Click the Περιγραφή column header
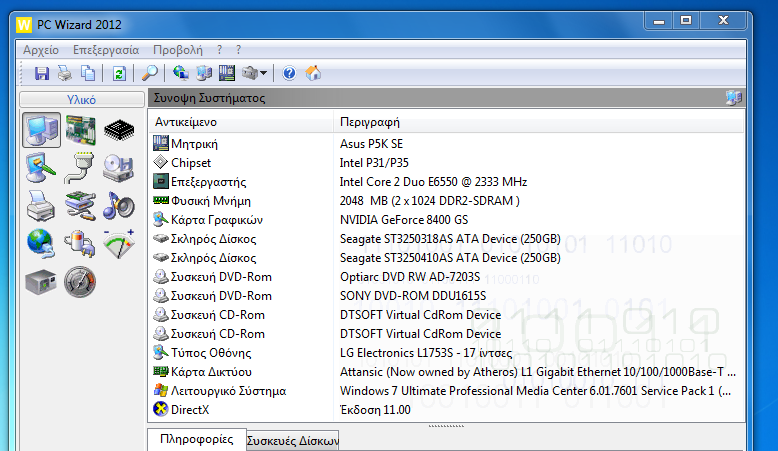778x451 pixels. coord(539,122)
